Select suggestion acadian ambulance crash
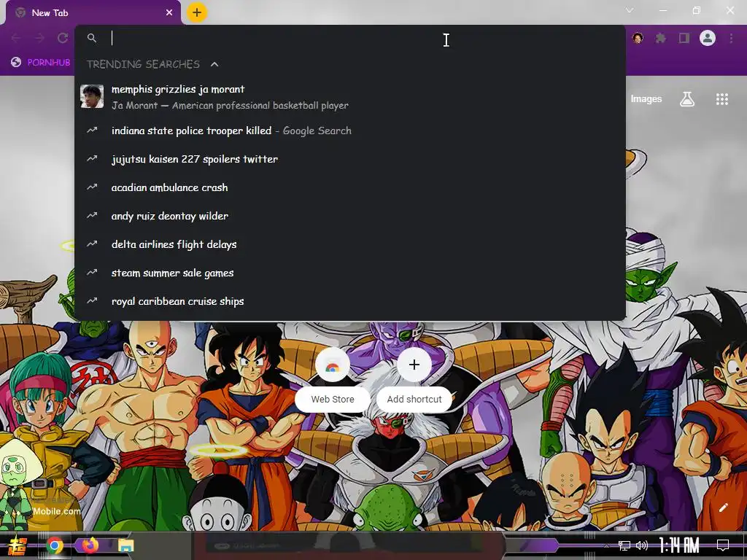Screen dimensions: 747x560 click(349, 187)
